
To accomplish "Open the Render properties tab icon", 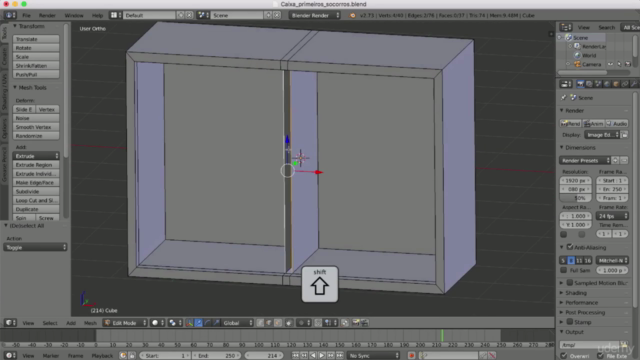I will click(580, 84).
